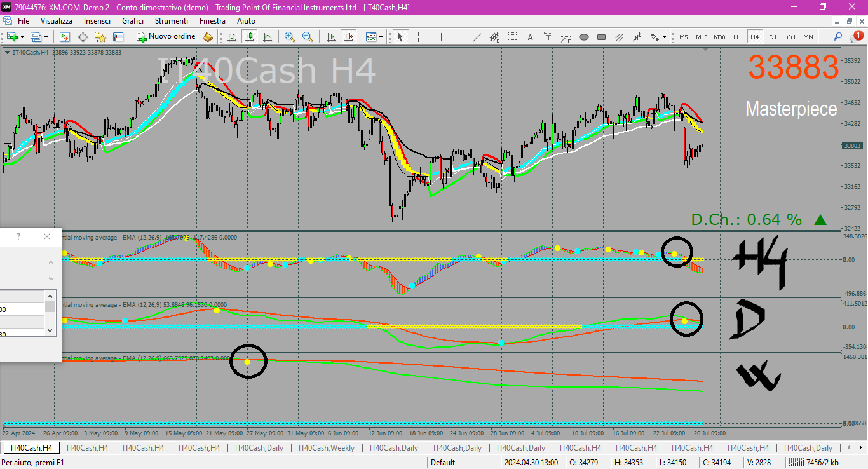Select the vertical line drawing tool
This screenshot has width=868, height=469.
441,37
